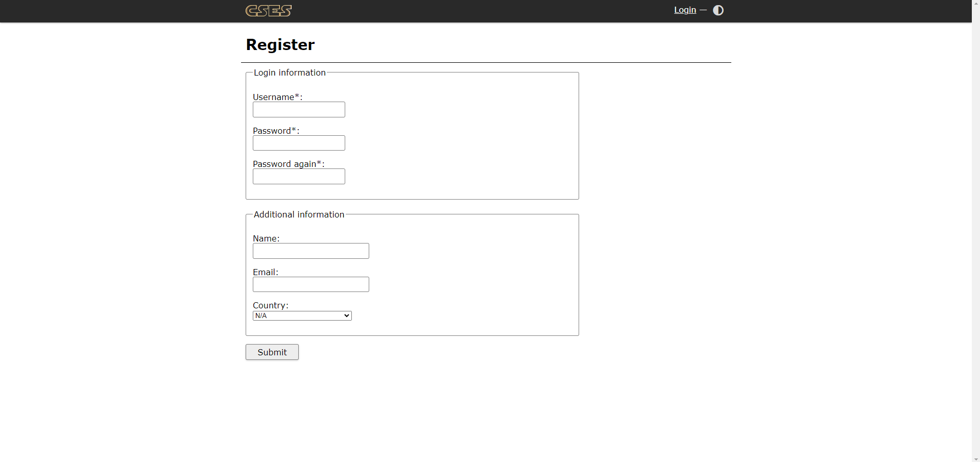Viewport: 980px width, 462px height.
Task: Click the Username label text
Action: pos(273,98)
